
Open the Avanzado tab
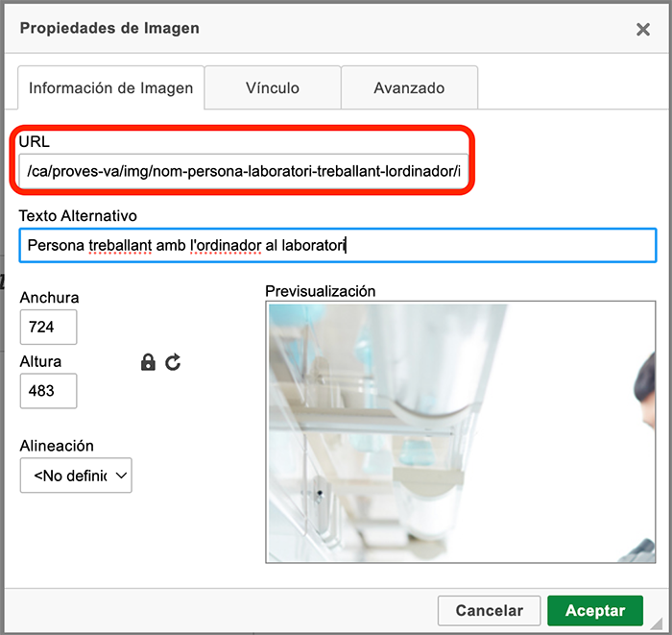click(409, 87)
